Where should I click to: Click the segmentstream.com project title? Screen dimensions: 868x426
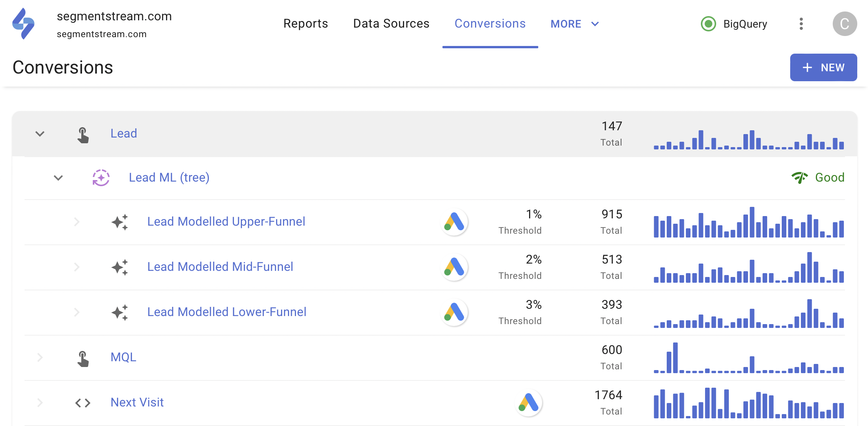tap(114, 16)
